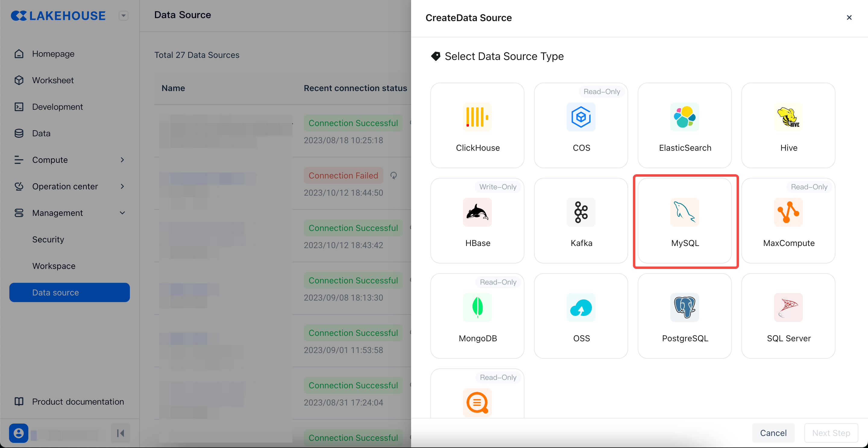Click the Cancel button

point(773,433)
